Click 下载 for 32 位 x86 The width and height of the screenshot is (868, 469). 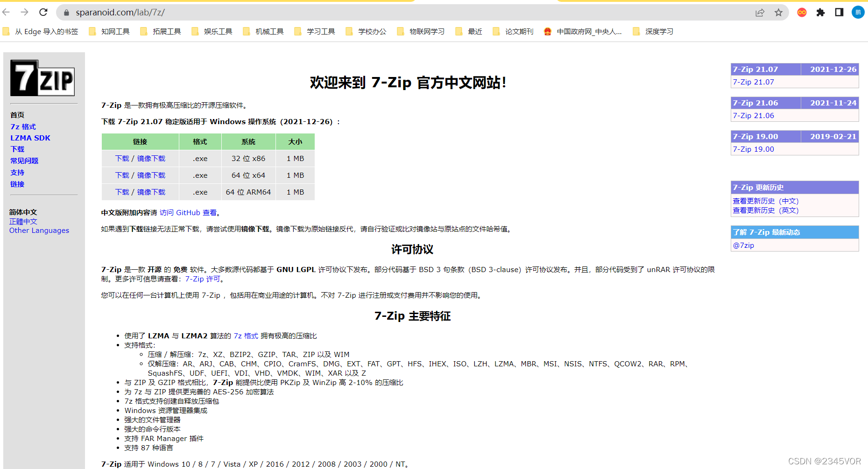[122, 159]
